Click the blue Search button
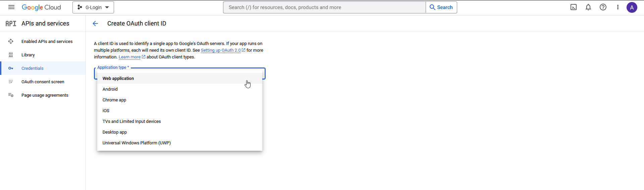644x190 pixels. point(441,7)
